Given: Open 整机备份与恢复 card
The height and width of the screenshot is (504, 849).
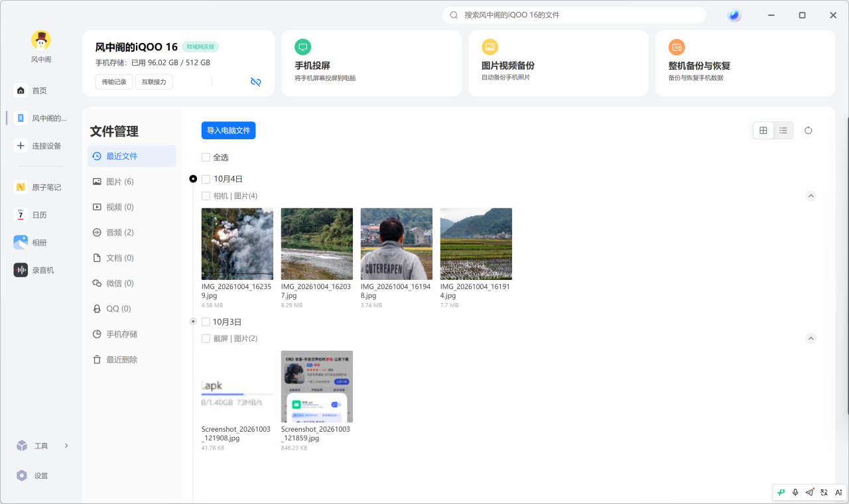Looking at the screenshot, I should 746,63.
